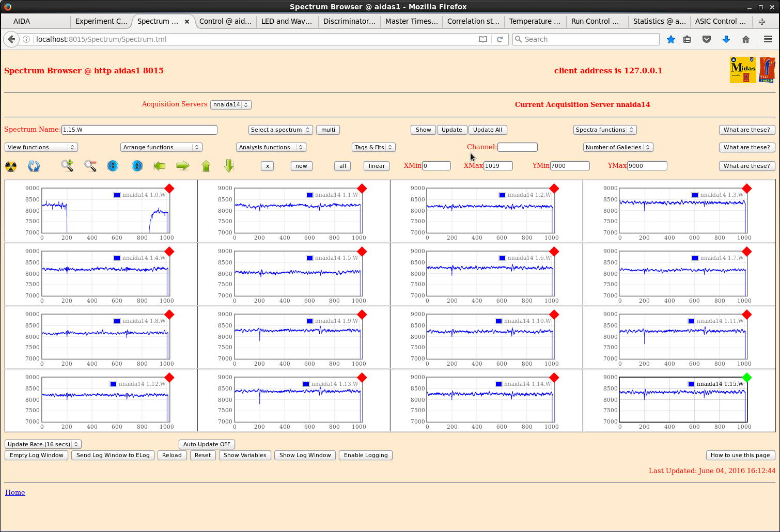Click red diamond marker on nnaida14 1.1.W
This screenshot has width=780, height=532.
click(x=362, y=189)
